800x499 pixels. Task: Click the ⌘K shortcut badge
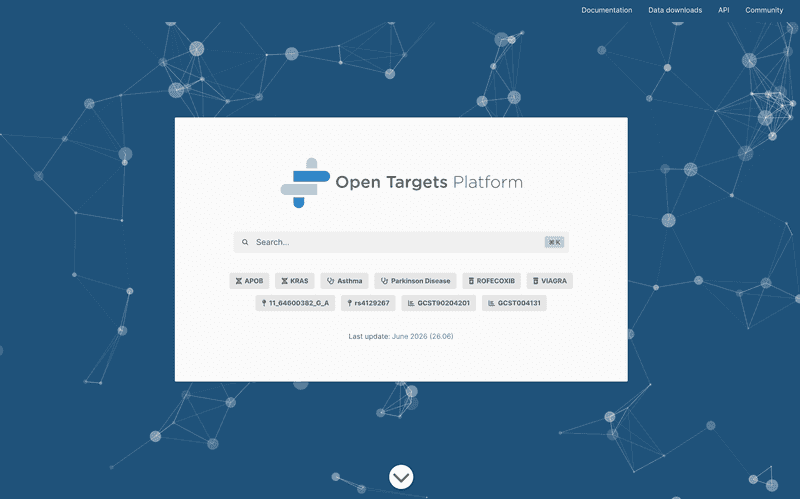[554, 242]
